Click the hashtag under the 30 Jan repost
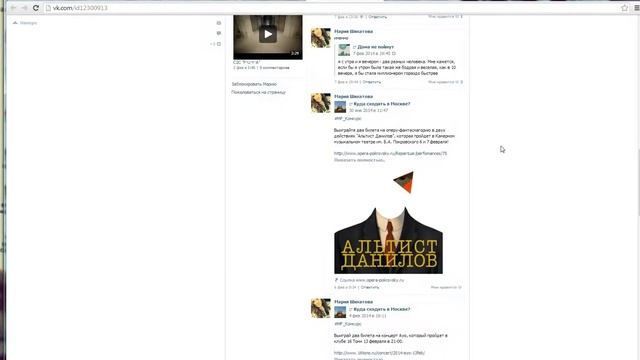The width and height of the screenshot is (640, 360). (348, 118)
